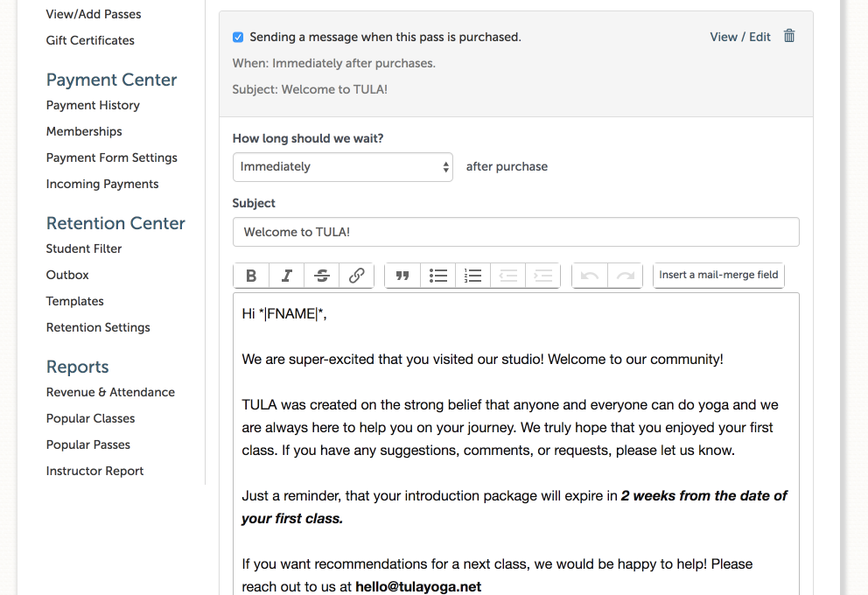
Task: Click the Reports heading
Action: point(78,367)
